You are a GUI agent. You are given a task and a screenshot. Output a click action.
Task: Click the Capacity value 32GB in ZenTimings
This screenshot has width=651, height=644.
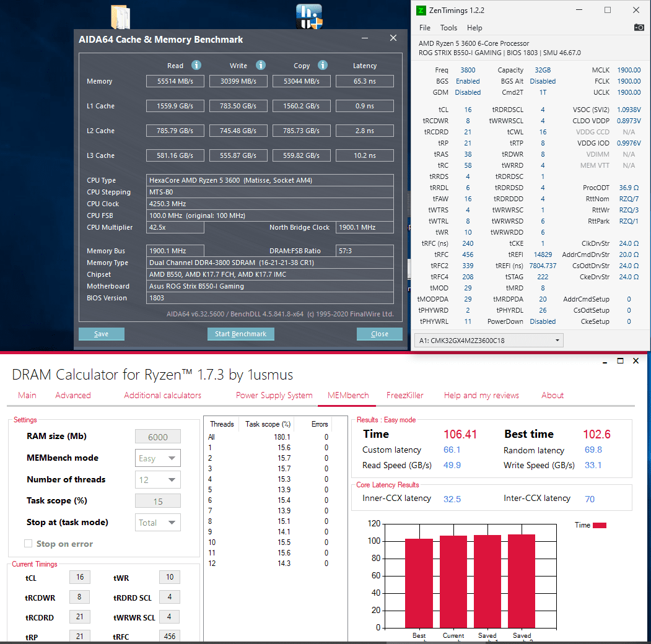tap(543, 70)
